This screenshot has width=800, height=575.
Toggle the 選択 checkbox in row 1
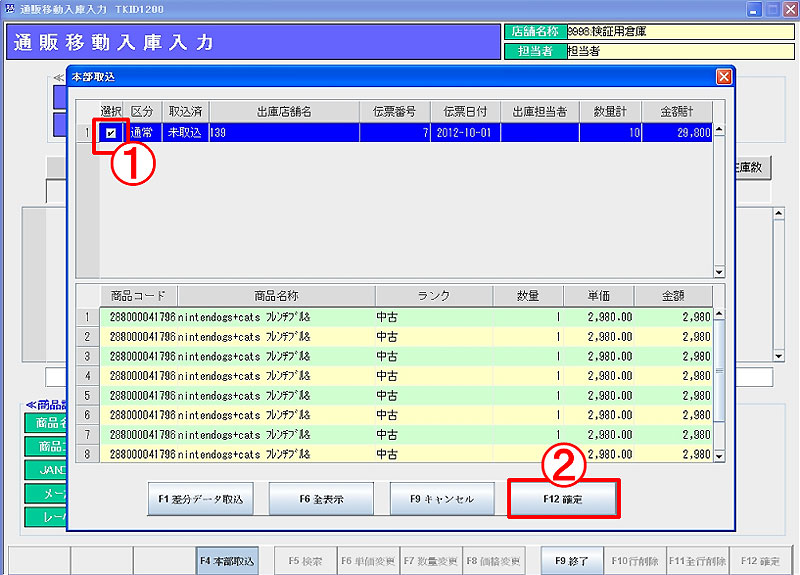(x=111, y=133)
